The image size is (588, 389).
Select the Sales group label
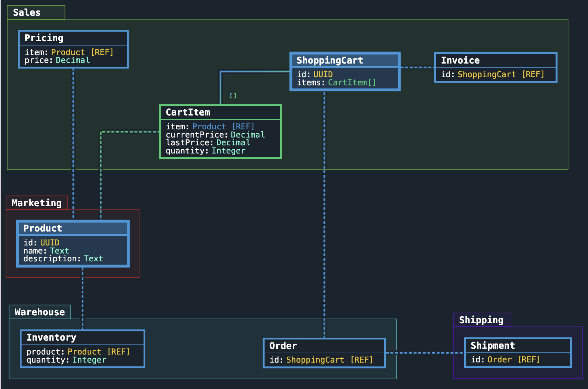pyautogui.click(x=26, y=12)
